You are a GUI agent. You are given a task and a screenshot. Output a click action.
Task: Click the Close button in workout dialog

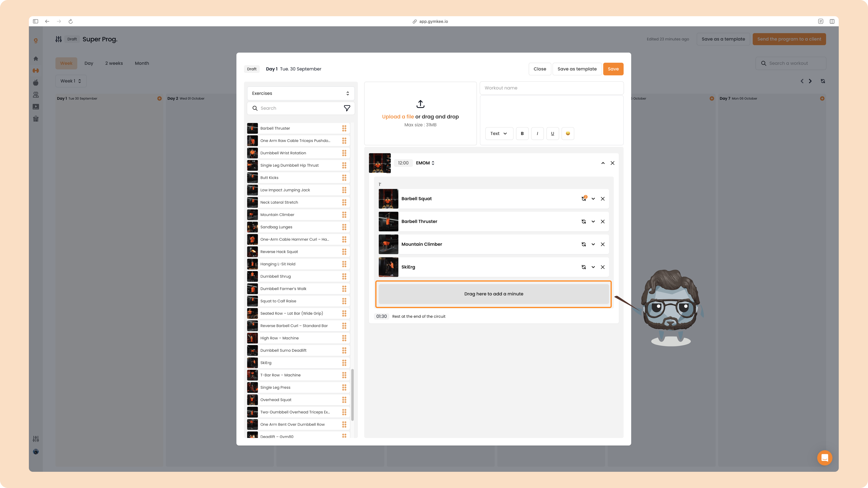(x=539, y=69)
